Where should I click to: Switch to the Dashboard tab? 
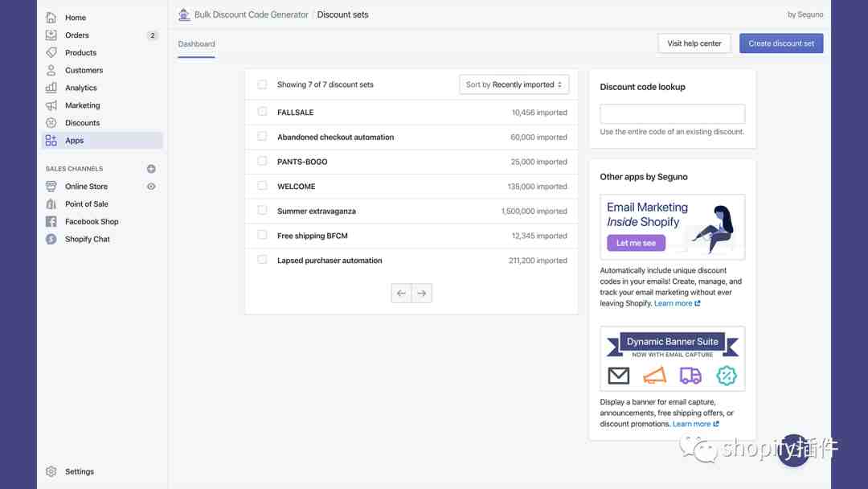(x=197, y=44)
